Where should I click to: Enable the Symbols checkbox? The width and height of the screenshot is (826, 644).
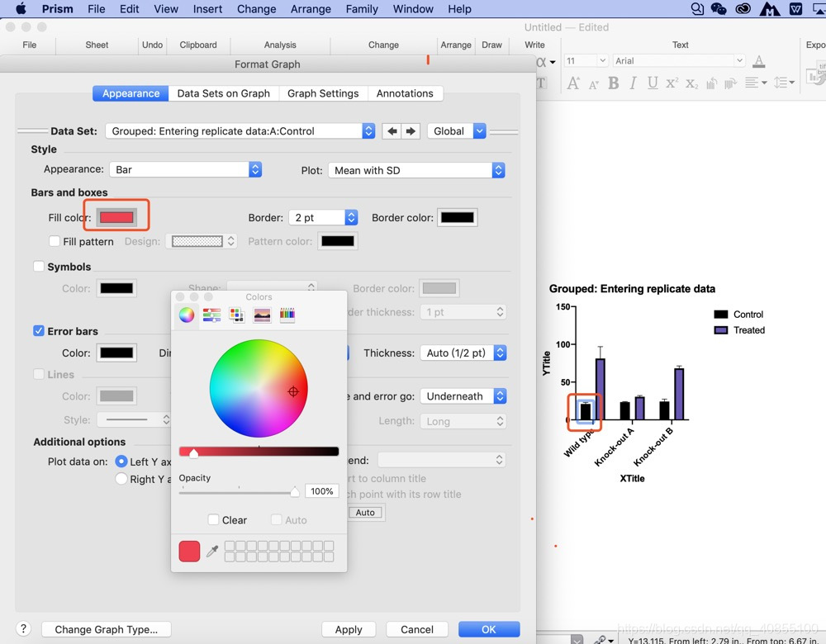click(x=39, y=267)
